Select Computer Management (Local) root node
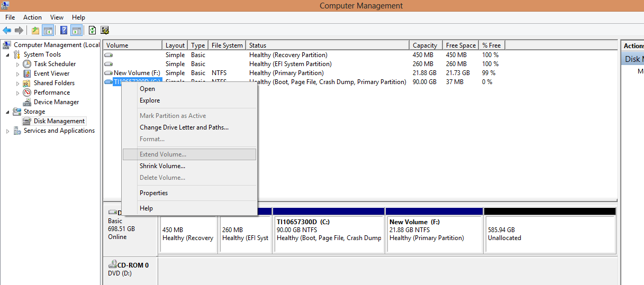Screen dimensions: 644x285 (x=56, y=45)
